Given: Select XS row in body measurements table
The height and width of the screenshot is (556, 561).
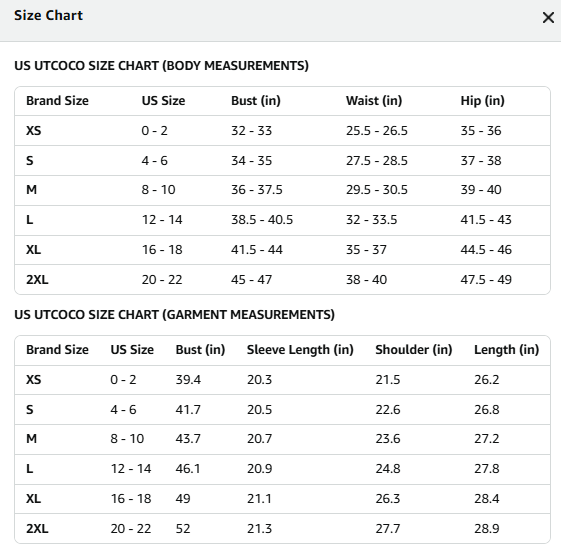Looking at the screenshot, I should pyautogui.click(x=282, y=131).
